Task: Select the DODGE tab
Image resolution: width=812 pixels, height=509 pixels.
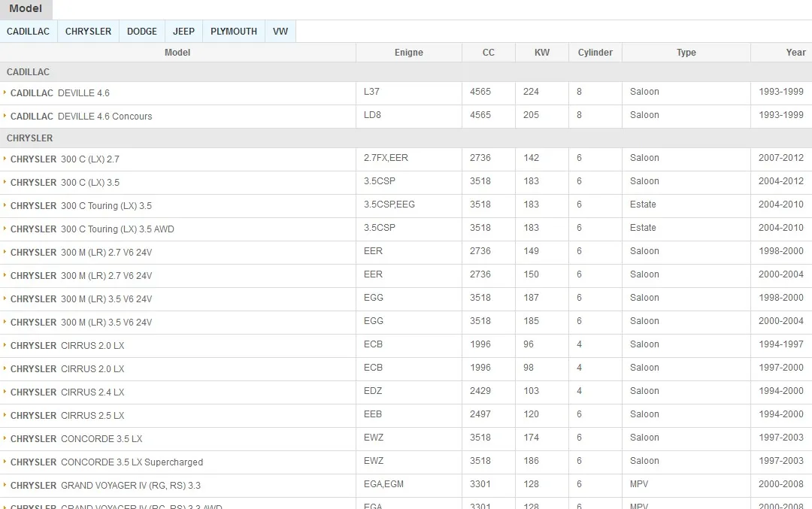Action: (x=141, y=32)
